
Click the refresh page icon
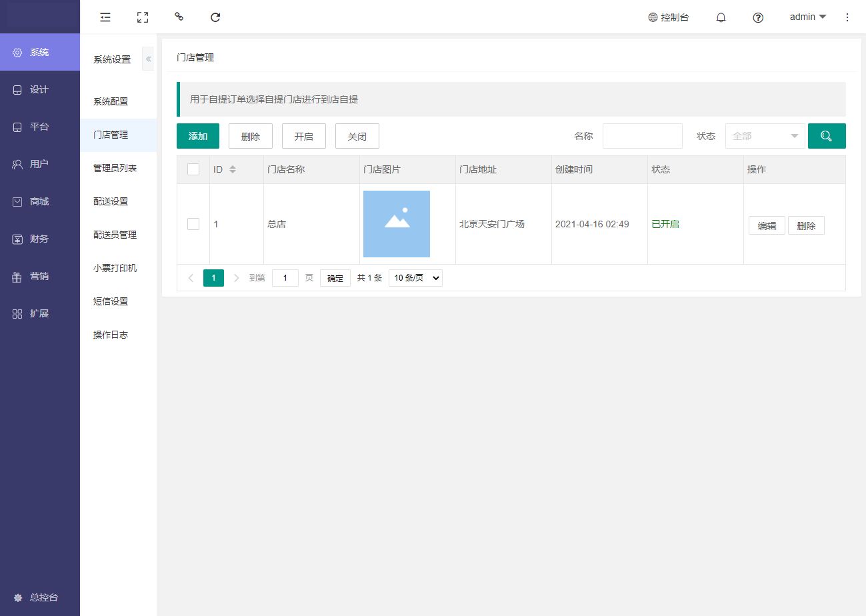click(x=215, y=17)
